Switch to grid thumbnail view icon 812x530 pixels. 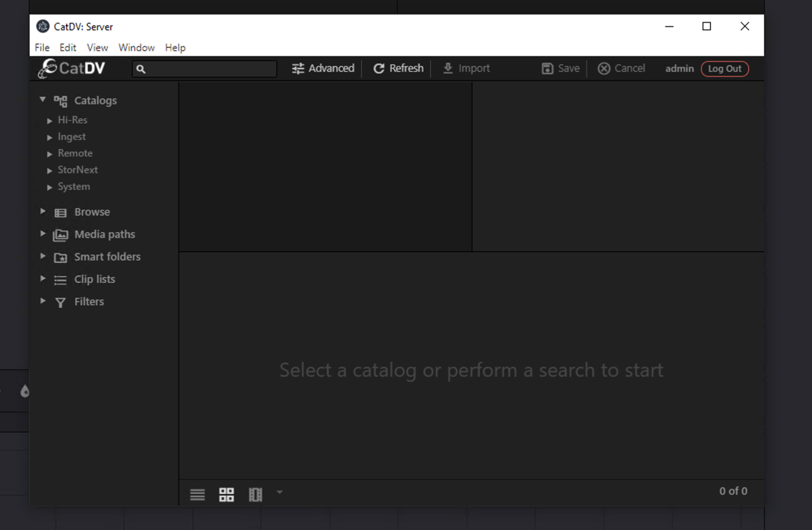226,495
